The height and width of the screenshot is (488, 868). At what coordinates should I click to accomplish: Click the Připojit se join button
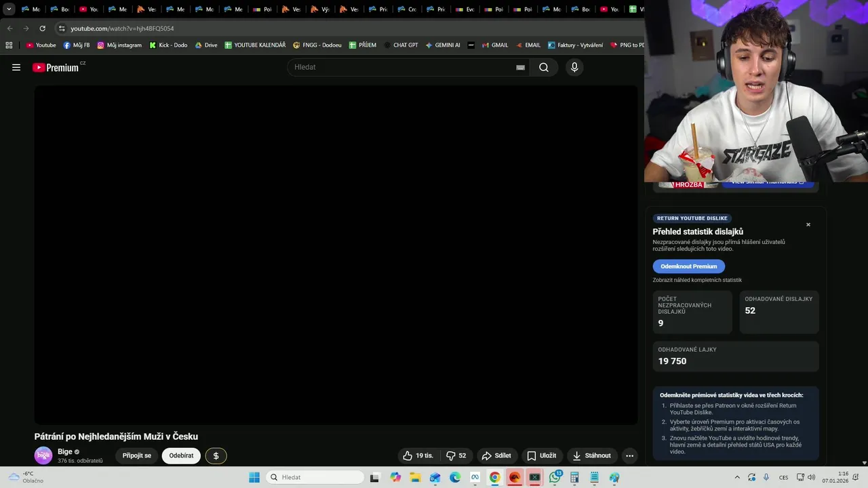point(137,455)
